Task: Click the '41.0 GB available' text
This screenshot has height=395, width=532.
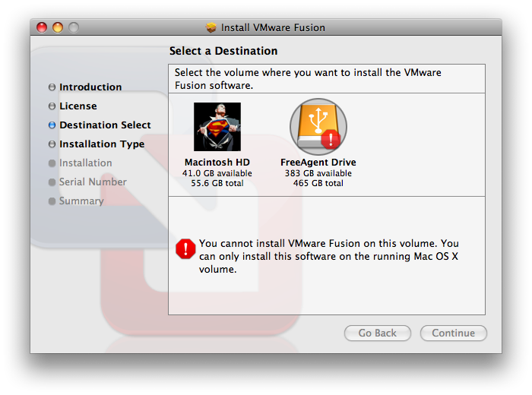Action: coord(217,173)
